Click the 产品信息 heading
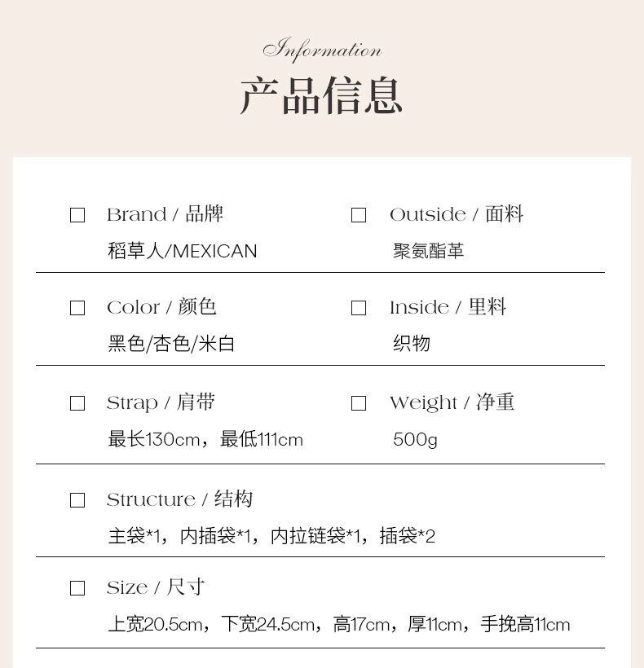 [321, 95]
